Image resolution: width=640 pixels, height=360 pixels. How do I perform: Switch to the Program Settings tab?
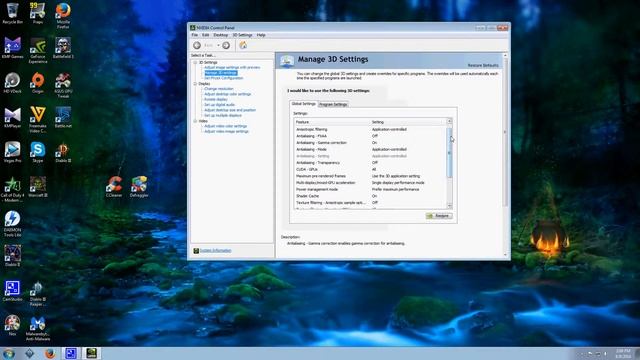(333, 104)
